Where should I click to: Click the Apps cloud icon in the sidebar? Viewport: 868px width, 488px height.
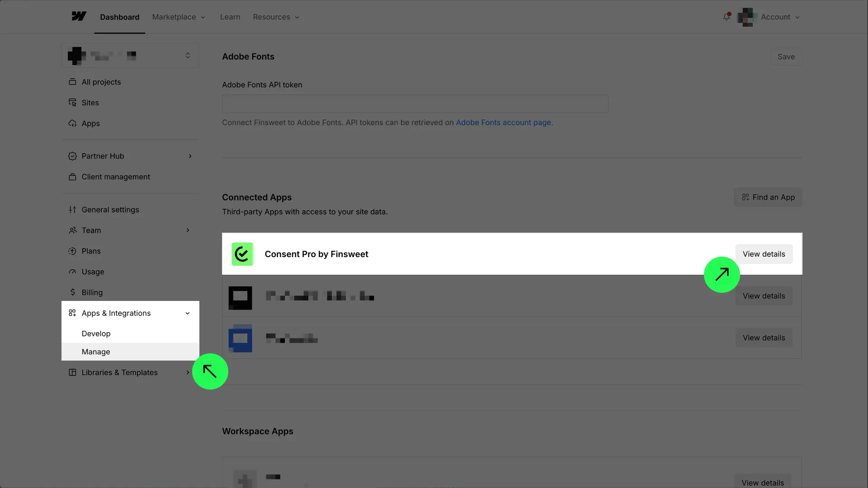(x=72, y=123)
